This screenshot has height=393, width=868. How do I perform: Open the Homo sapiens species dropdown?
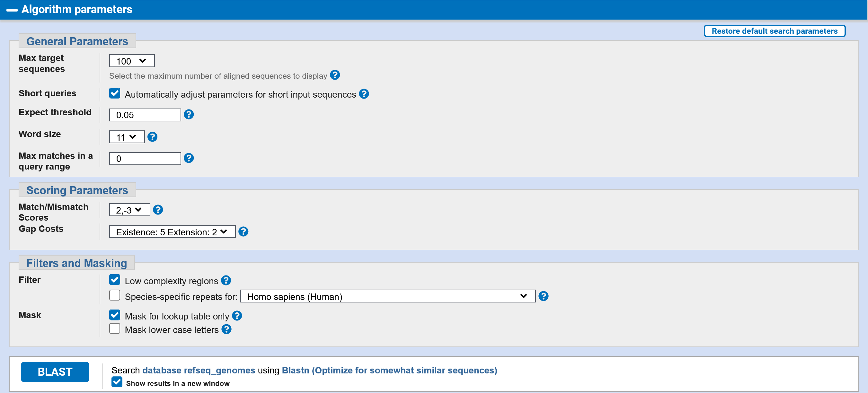pyautogui.click(x=387, y=296)
